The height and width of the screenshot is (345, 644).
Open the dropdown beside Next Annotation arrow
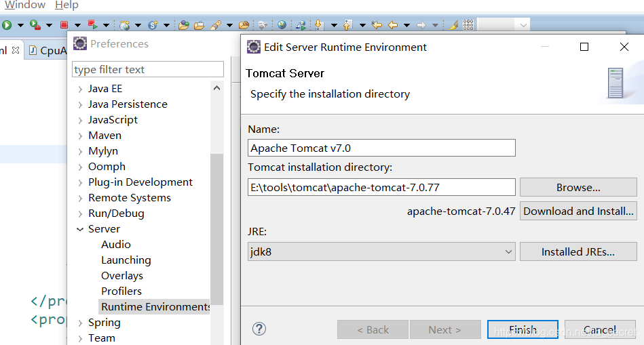tap(334, 26)
